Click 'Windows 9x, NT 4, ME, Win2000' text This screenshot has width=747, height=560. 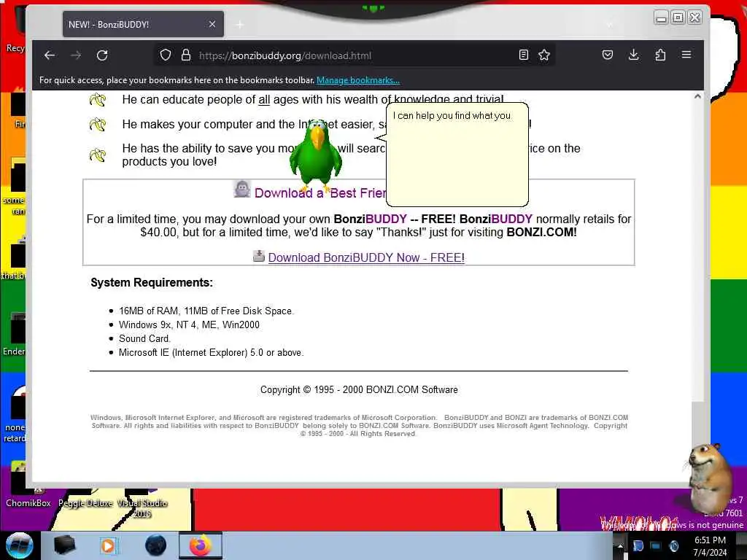point(189,324)
